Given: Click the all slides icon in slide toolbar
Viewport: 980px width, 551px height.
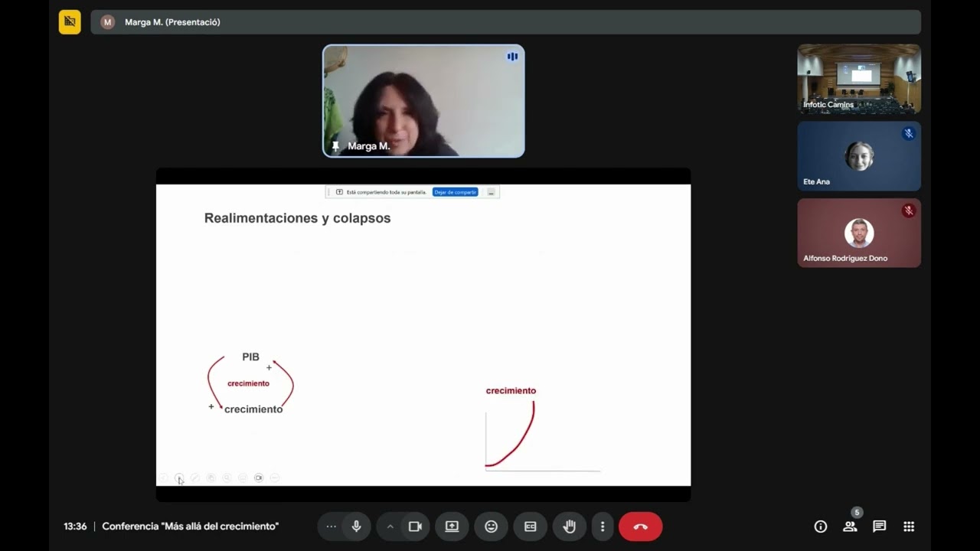Looking at the screenshot, I should [211, 478].
